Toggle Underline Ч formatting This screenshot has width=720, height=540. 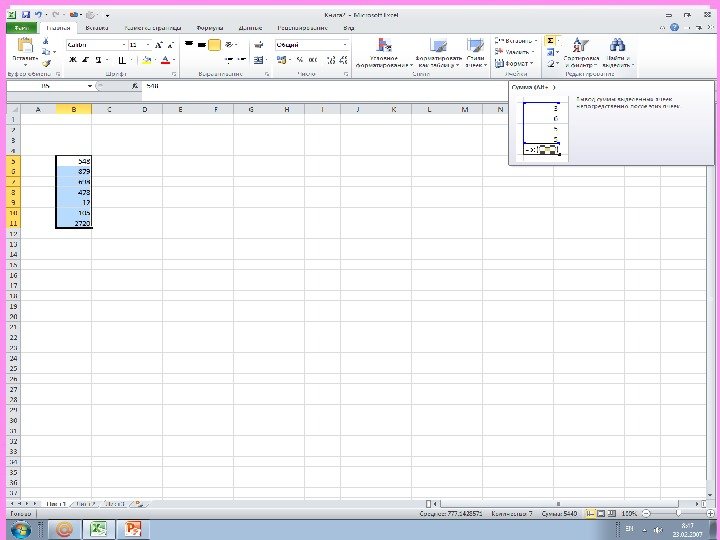pyautogui.click(x=98, y=60)
